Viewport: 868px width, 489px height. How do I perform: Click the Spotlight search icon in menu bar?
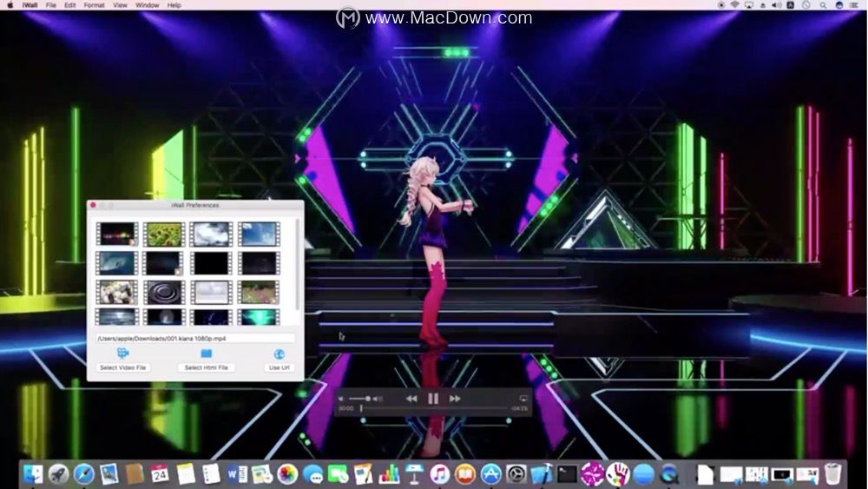[823, 5]
